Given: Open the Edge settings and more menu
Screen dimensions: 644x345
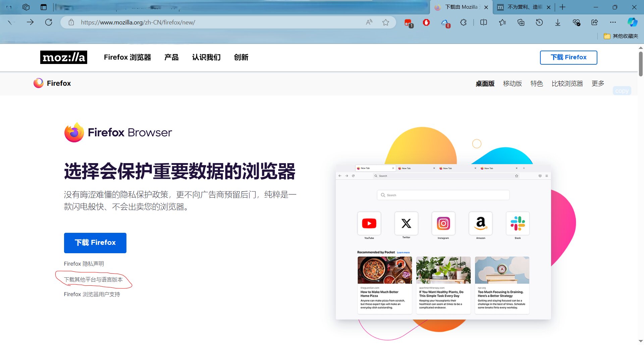Looking at the screenshot, I should click(x=613, y=22).
